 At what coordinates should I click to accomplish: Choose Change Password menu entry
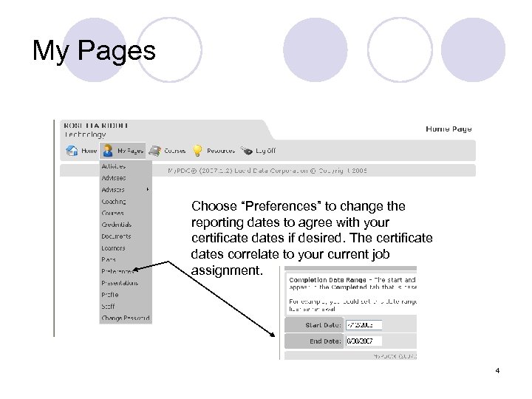coord(126,318)
